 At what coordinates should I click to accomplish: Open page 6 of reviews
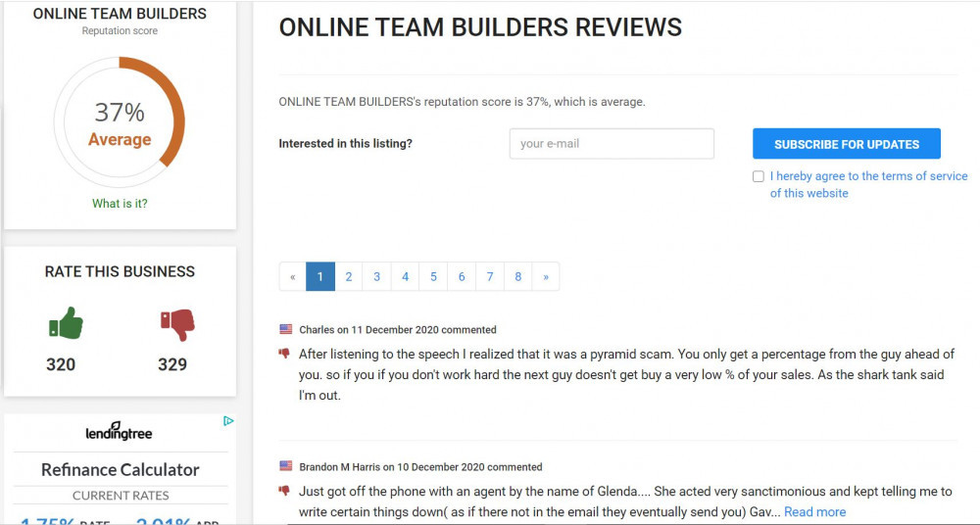pyautogui.click(x=462, y=277)
